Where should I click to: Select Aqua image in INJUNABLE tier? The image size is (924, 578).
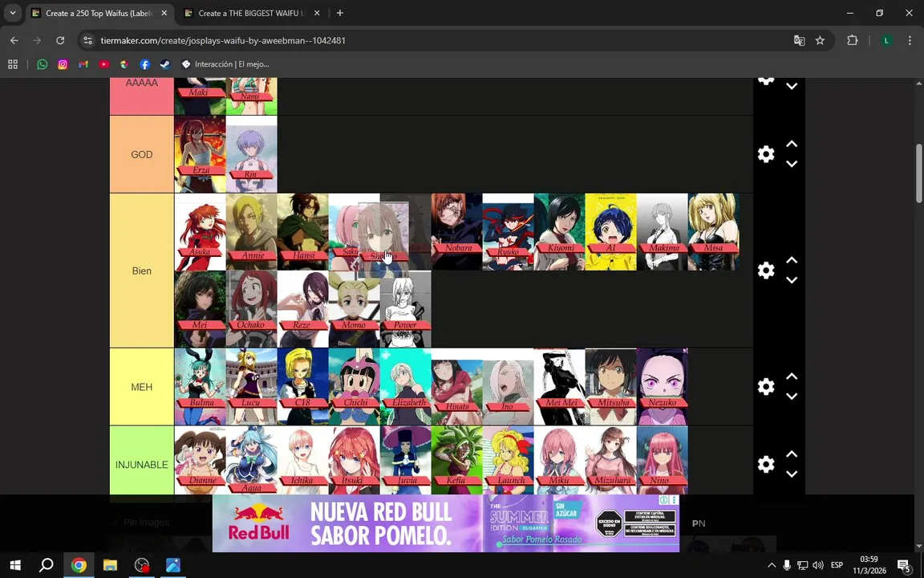(x=251, y=461)
